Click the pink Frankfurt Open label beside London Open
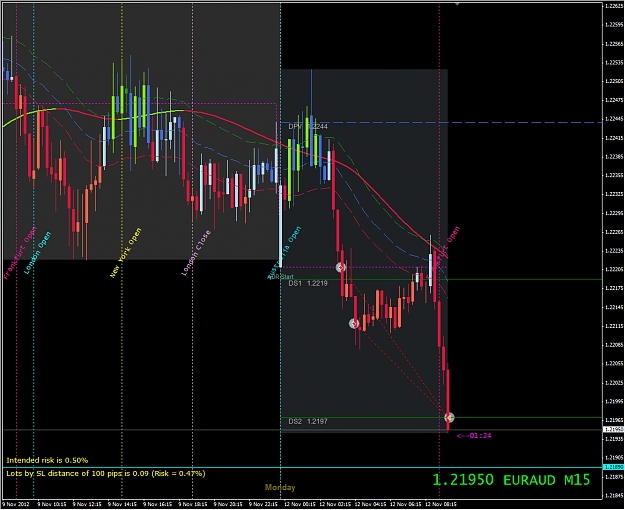The height and width of the screenshot is (510, 625). click(20, 253)
